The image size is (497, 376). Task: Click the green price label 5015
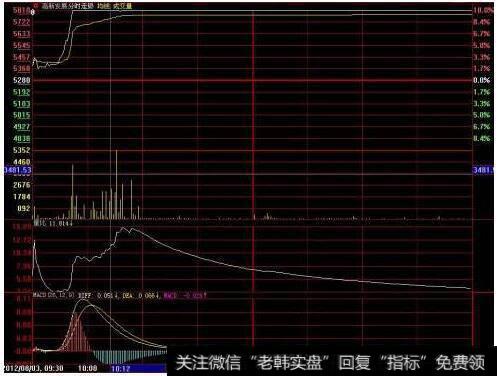21,115
